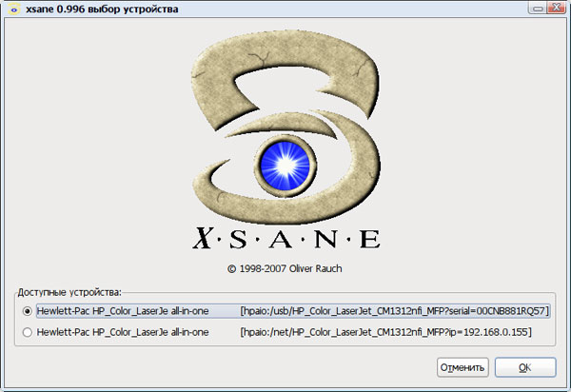571x392 pixels.
Task: Click the X·S·A·N·E wordmark text
Action: pyautogui.click(x=286, y=239)
